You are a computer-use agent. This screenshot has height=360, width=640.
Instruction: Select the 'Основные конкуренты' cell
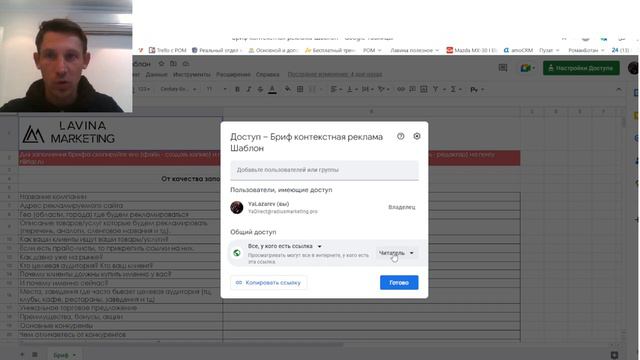point(120,326)
